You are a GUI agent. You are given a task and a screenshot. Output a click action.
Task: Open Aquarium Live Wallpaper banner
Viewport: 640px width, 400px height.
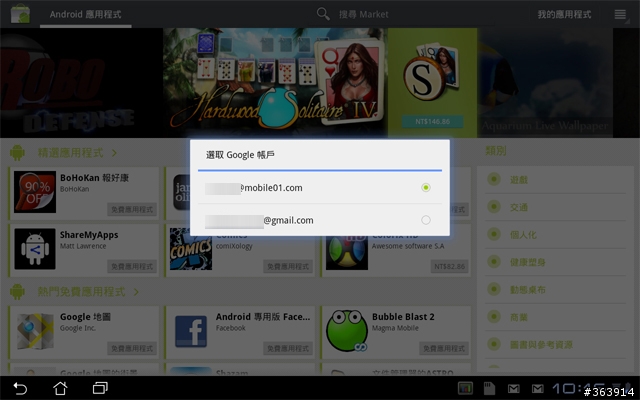[545, 83]
